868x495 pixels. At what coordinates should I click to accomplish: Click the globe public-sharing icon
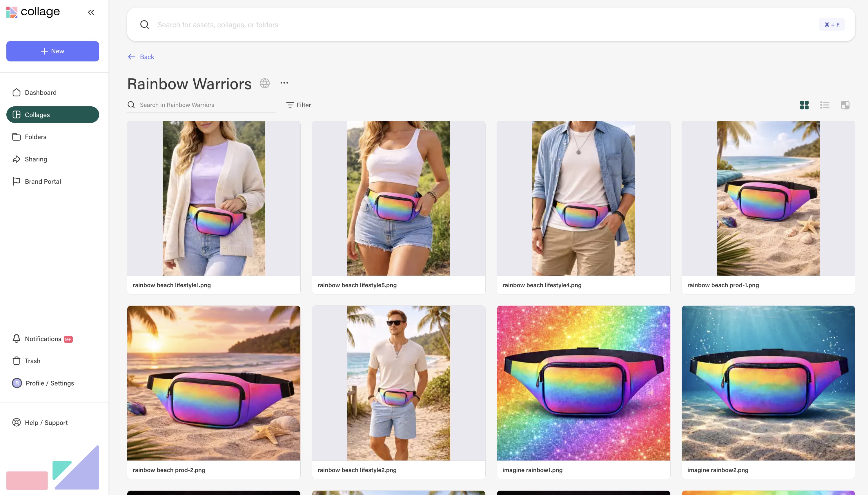pos(264,83)
